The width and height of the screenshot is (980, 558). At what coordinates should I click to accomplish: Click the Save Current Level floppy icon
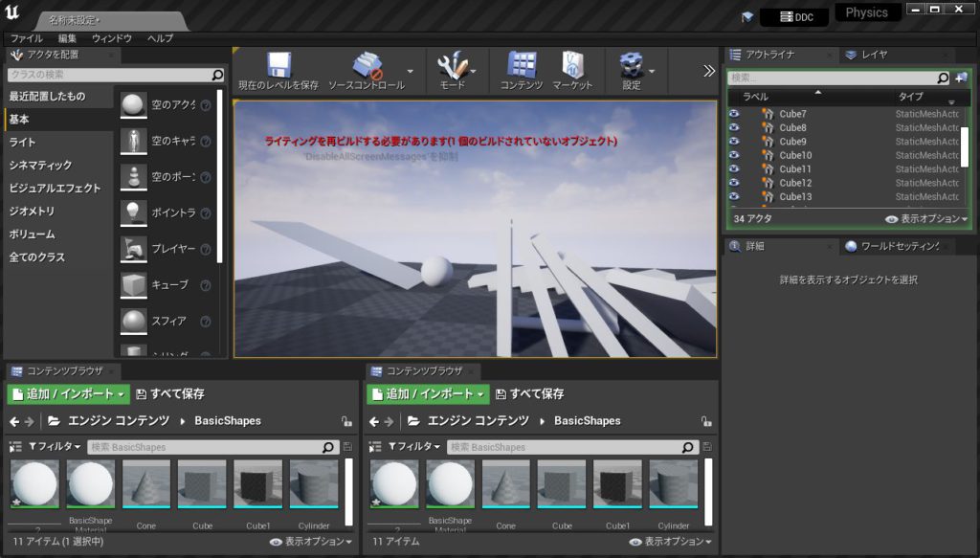point(278,65)
